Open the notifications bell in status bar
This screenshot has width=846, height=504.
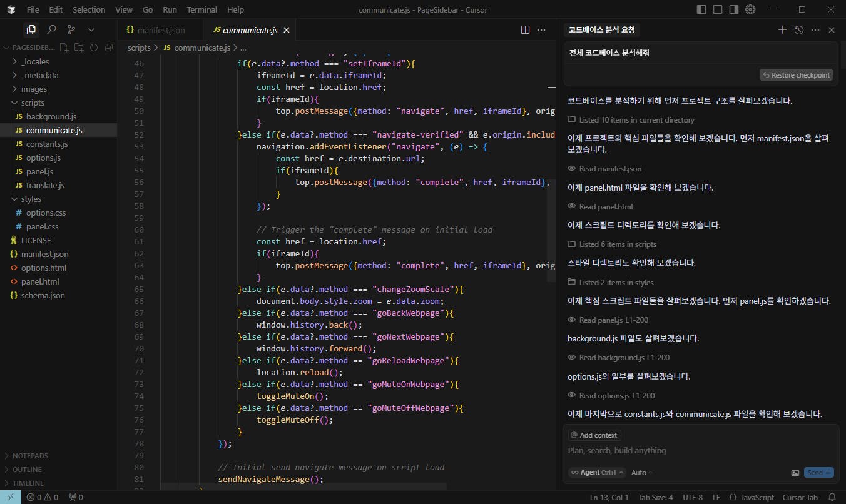[832, 497]
